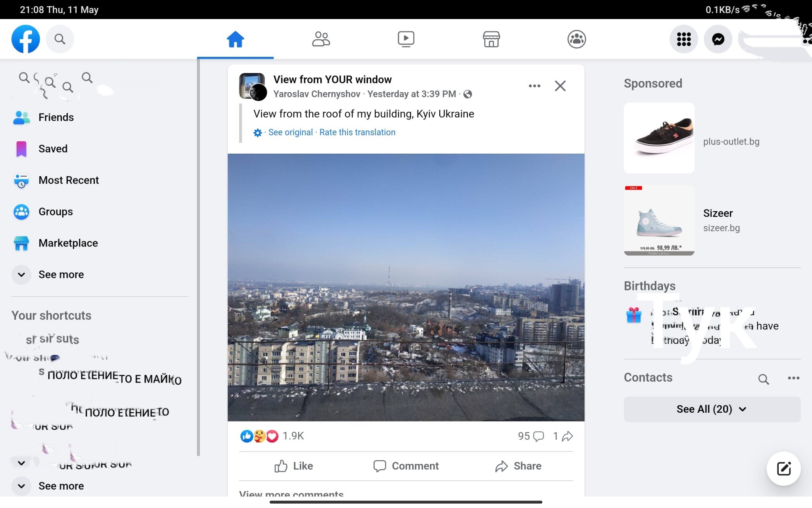This screenshot has width=812, height=508.
Task: Open the post's three-dot options menu
Action: 534,86
